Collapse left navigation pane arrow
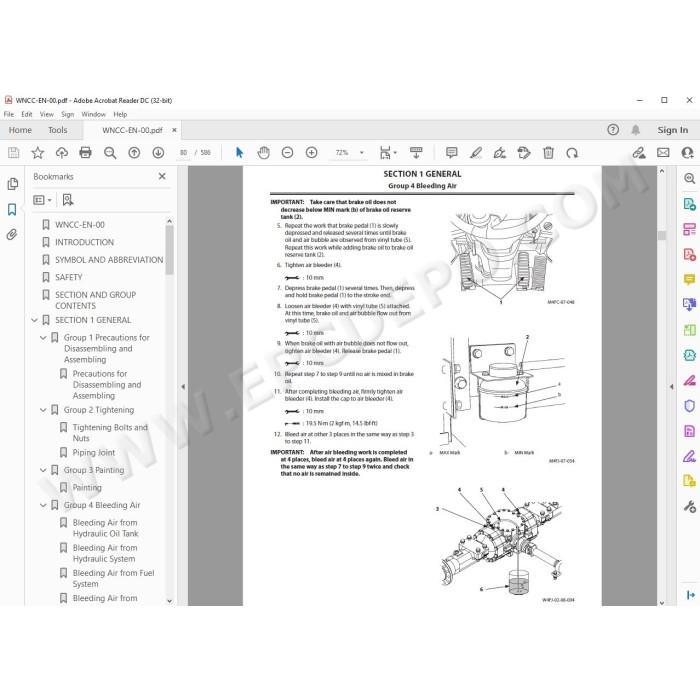Image resolution: width=700 pixels, height=700 pixels. click(183, 387)
